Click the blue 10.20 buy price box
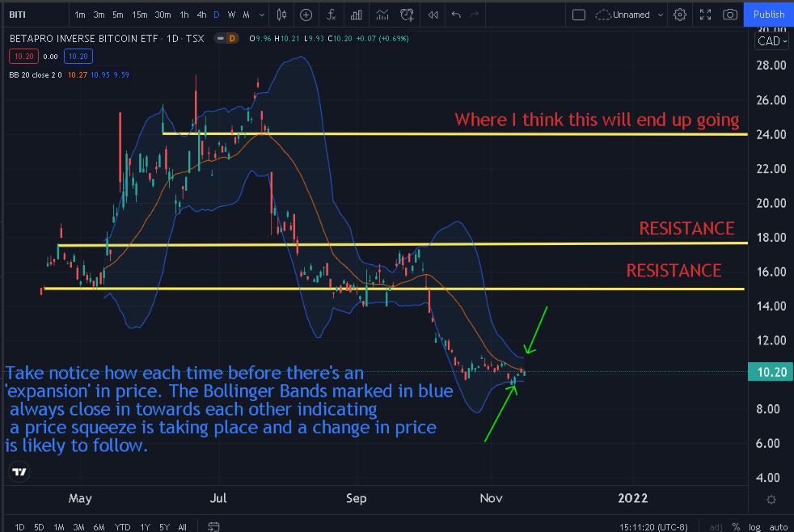794x532 pixels. point(78,56)
